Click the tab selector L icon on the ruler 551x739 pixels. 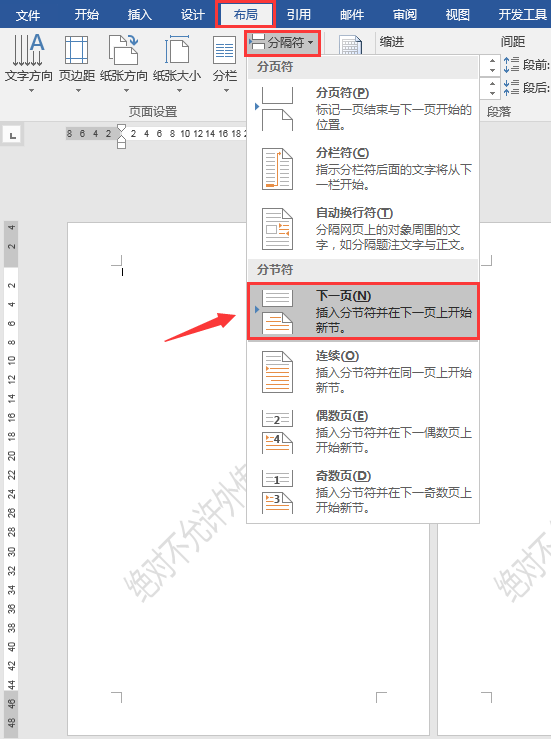click(12, 136)
